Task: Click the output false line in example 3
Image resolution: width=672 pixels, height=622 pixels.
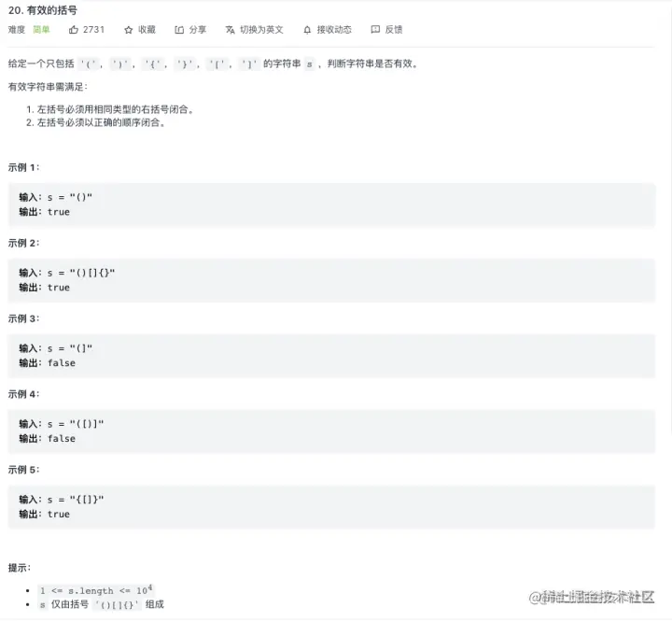Action: [x=48, y=363]
